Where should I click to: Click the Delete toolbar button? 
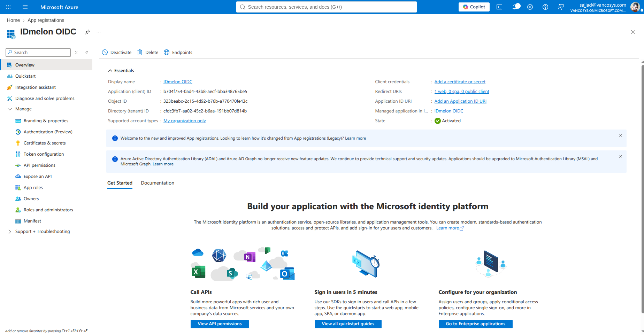(x=148, y=53)
